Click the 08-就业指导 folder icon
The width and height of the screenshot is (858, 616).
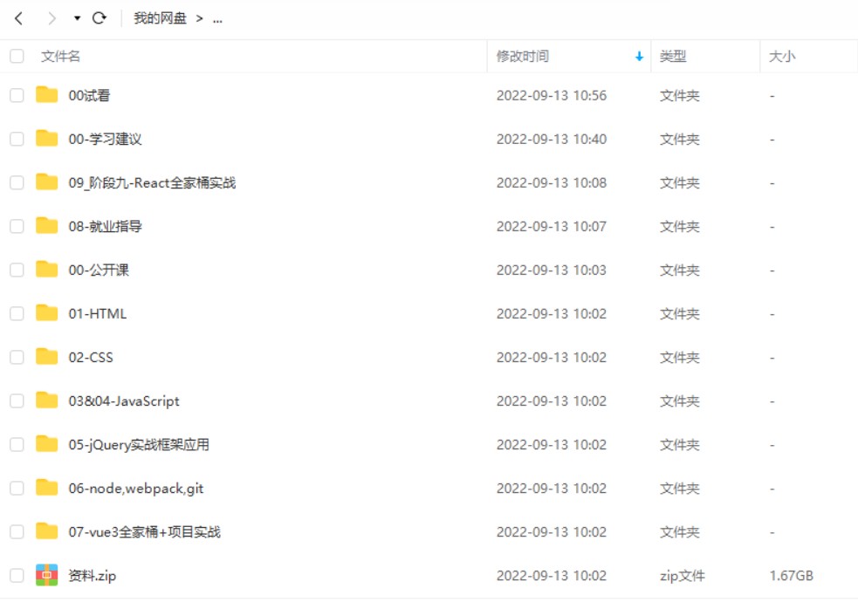(46, 225)
